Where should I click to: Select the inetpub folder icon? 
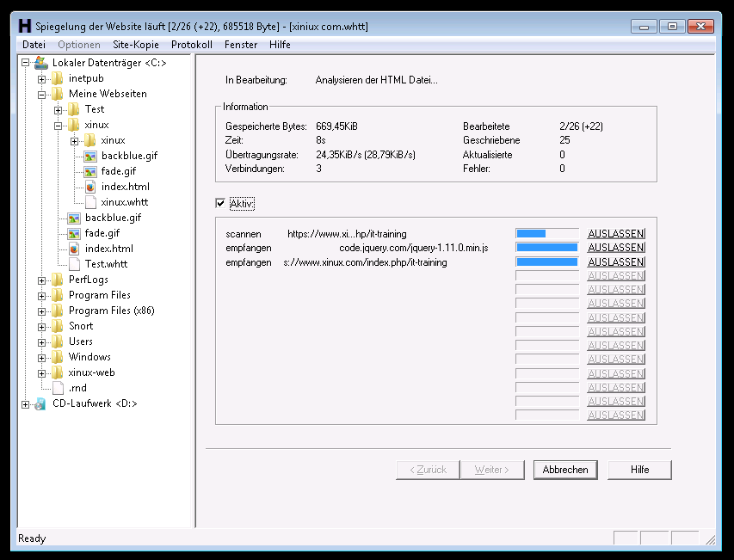point(57,78)
